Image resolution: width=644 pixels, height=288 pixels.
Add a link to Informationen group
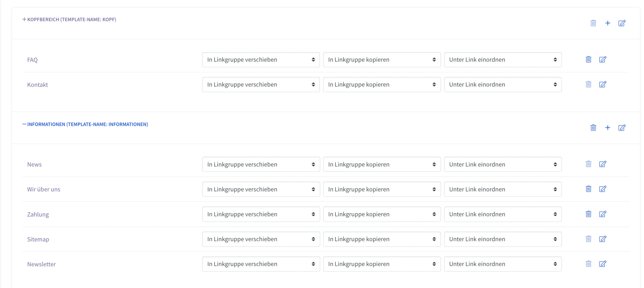(608, 128)
